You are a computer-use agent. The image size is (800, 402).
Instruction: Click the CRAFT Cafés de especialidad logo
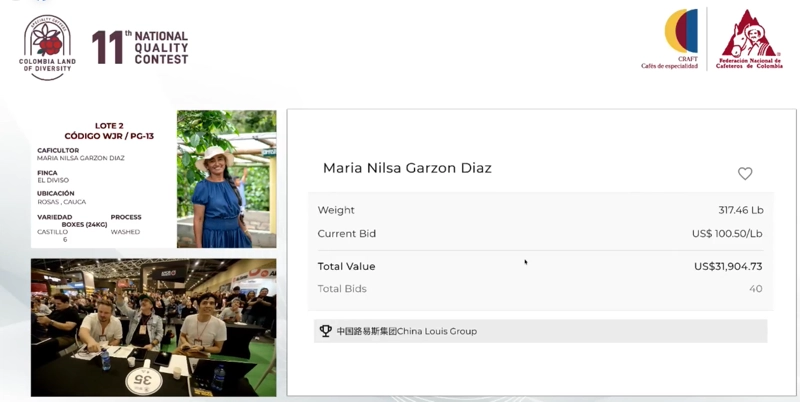click(669, 39)
